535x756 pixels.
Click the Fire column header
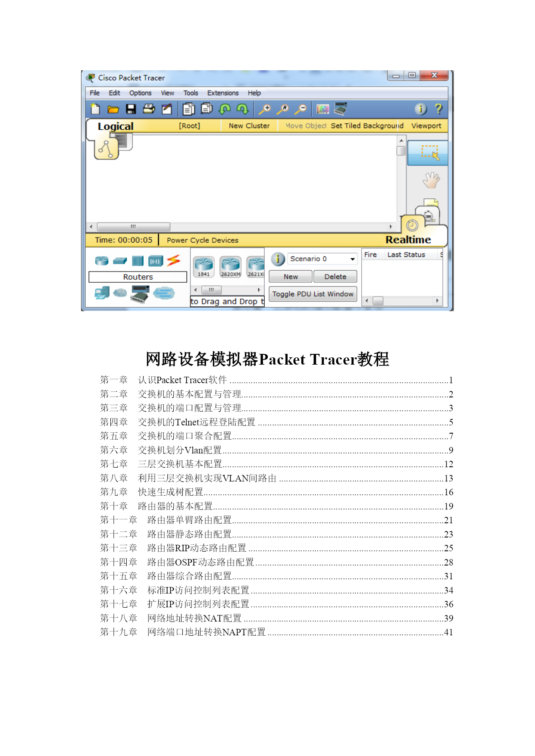(370, 255)
